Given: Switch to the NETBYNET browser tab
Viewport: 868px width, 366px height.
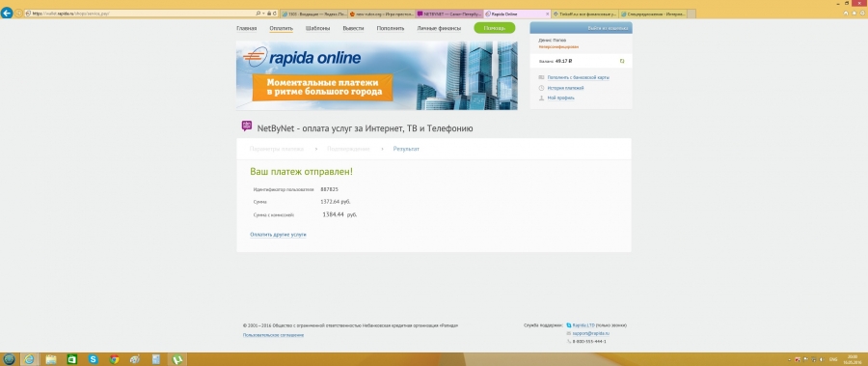Looking at the screenshot, I should 448,14.
